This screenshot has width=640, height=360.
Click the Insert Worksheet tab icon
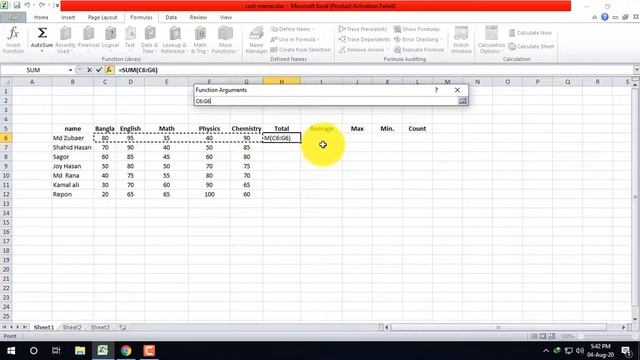point(122,327)
